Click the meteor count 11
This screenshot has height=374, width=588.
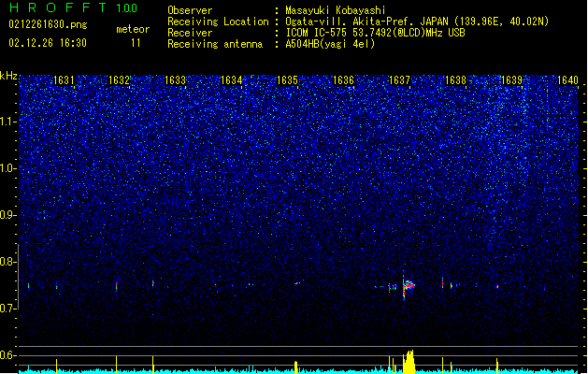coord(136,43)
